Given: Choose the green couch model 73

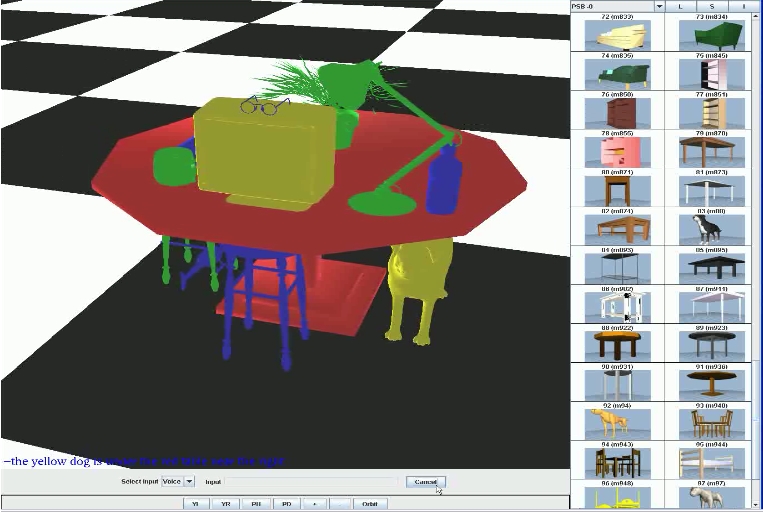Looking at the screenshot, I should click(711, 36).
